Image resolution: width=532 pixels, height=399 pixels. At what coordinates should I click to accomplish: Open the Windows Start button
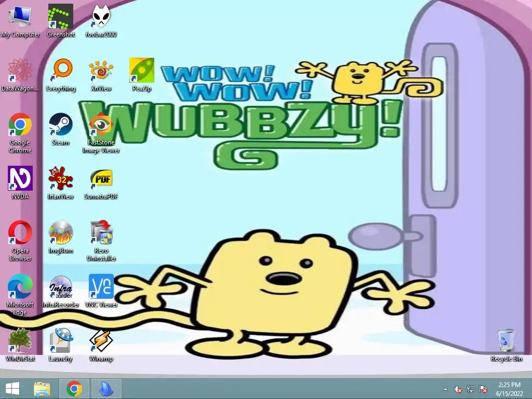(x=12, y=389)
